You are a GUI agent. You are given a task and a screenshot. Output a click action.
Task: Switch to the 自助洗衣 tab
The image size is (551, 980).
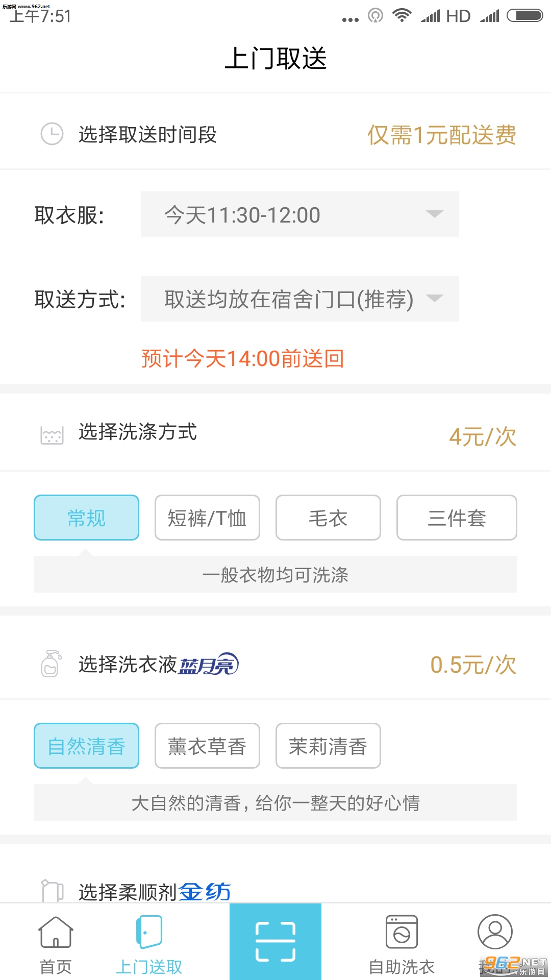(402, 944)
